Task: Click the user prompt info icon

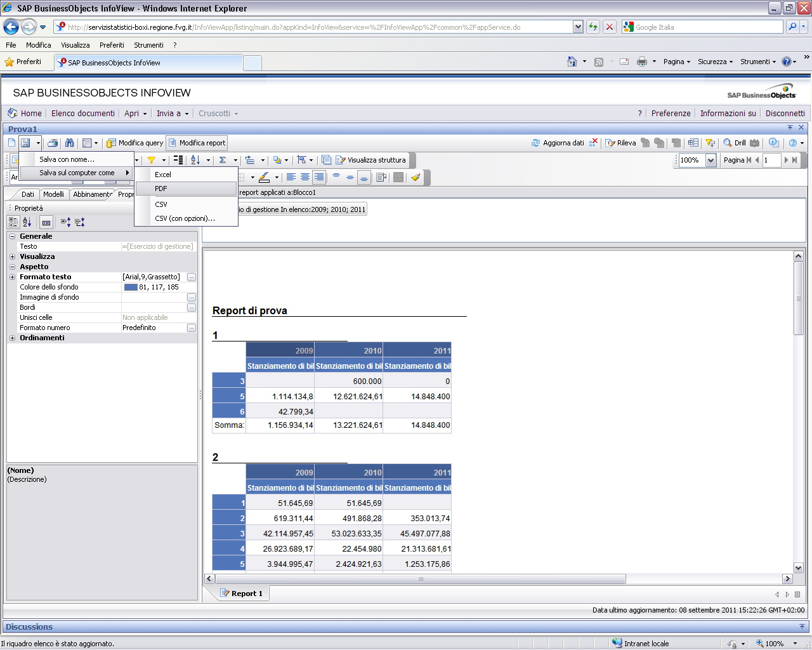Action: [773, 142]
